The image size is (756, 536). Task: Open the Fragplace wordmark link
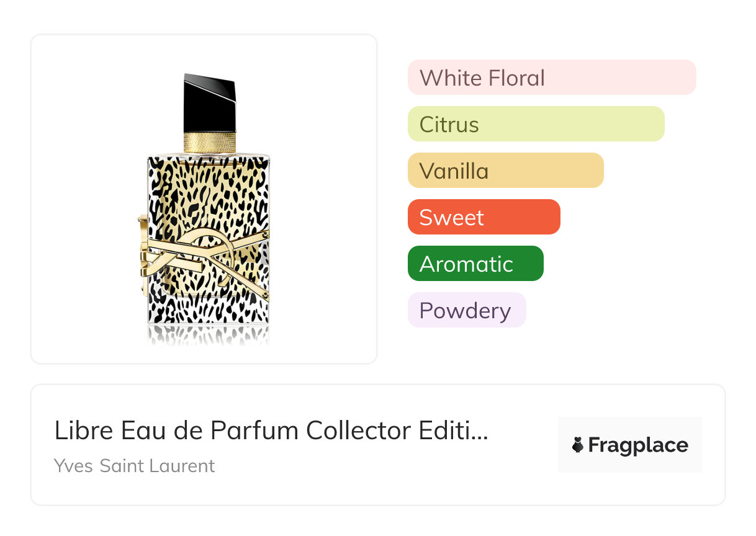click(638, 445)
